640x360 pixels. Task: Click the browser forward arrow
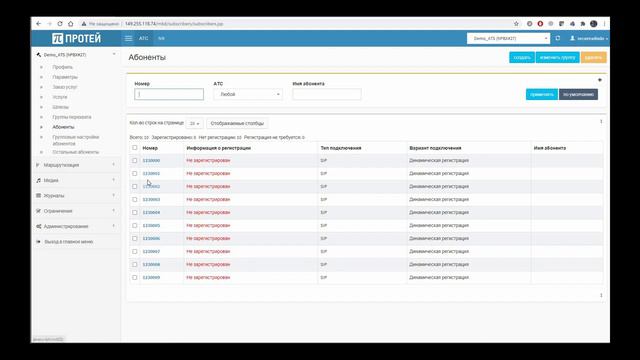[49, 24]
